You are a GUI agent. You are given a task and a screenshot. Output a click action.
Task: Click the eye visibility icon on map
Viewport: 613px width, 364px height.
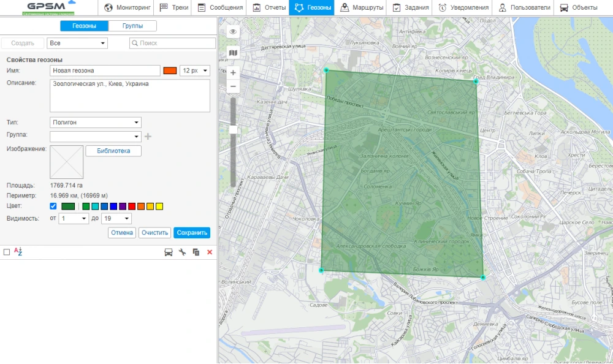pyautogui.click(x=233, y=31)
